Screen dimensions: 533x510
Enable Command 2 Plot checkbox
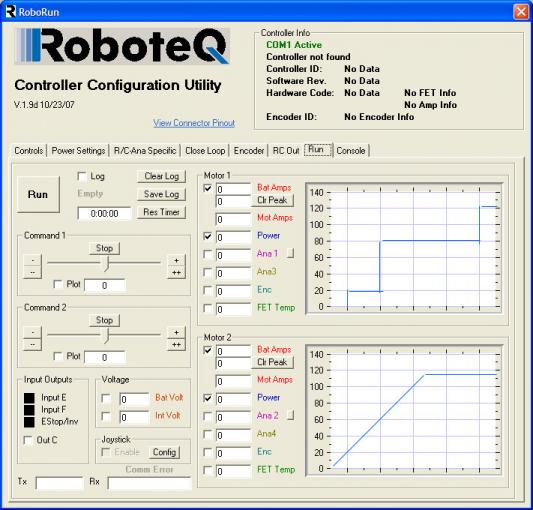pos(58,356)
